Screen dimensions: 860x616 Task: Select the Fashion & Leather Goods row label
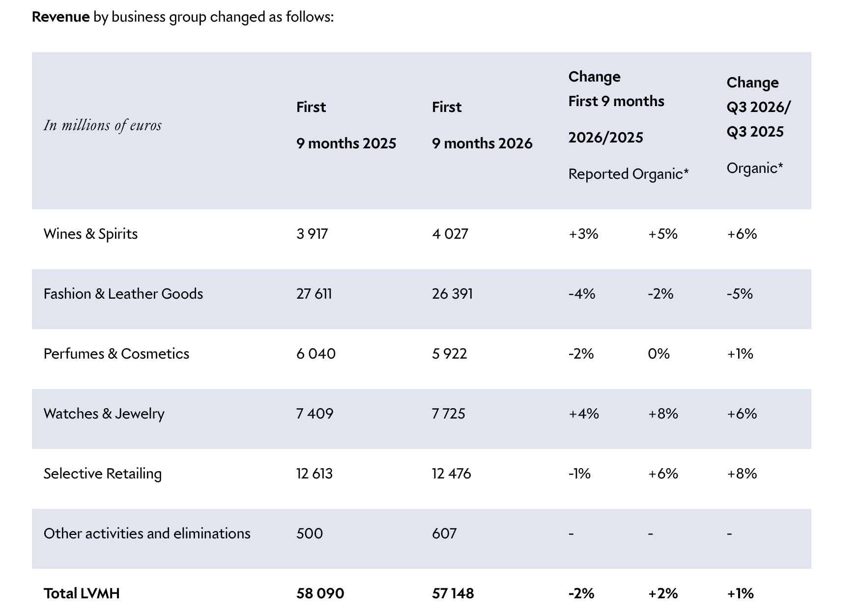click(123, 294)
